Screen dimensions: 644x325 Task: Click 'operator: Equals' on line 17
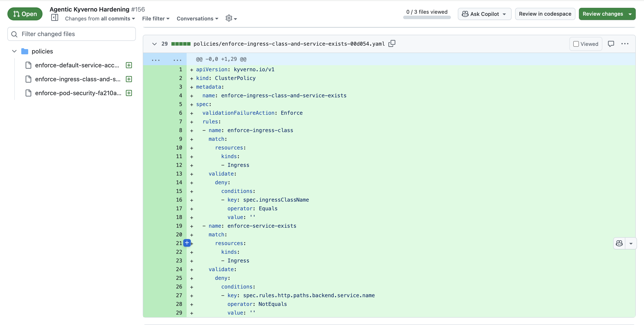coord(252,209)
